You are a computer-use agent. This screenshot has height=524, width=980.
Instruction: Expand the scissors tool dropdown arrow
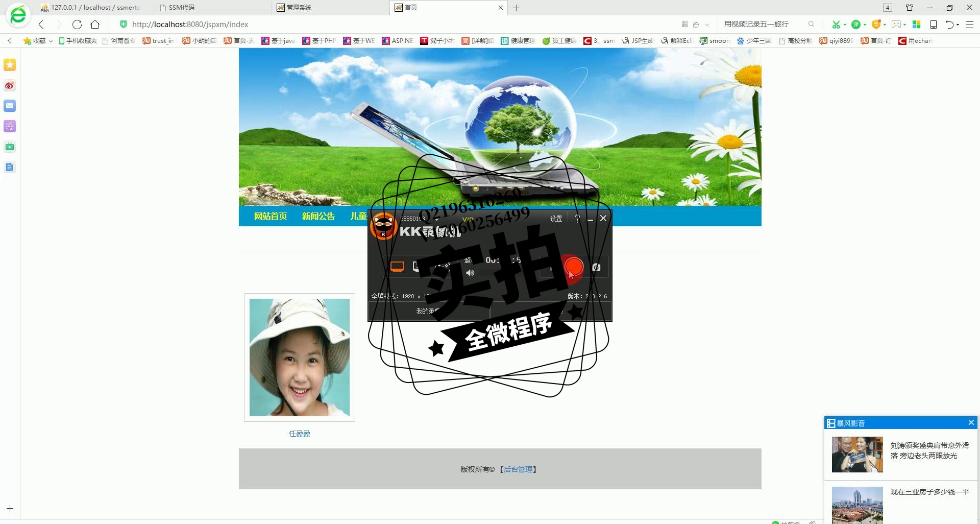tap(845, 25)
